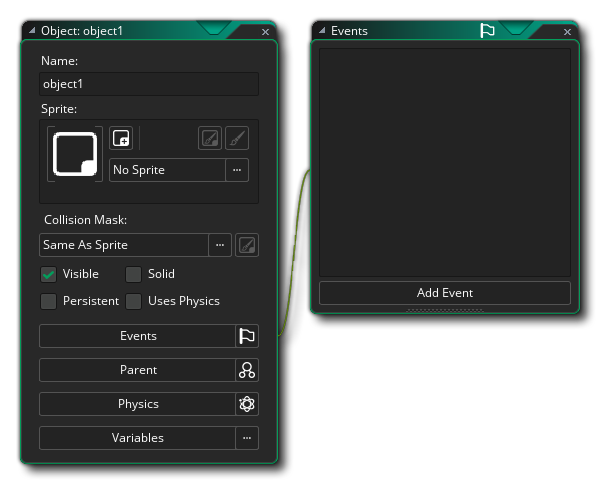Image resolution: width=600 pixels, height=484 pixels.
Task: Click the edit sprite icon
Action: tap(210, 139)
